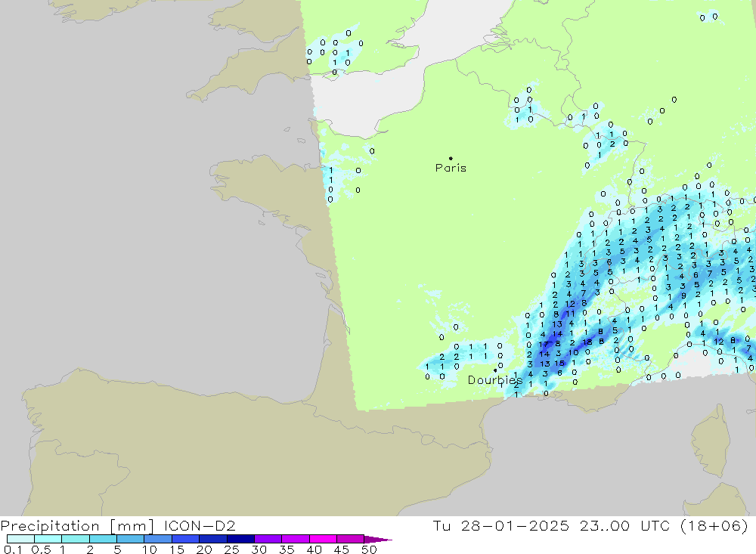
Task: Click the legend label '0.1'
Action: (13, 549)
